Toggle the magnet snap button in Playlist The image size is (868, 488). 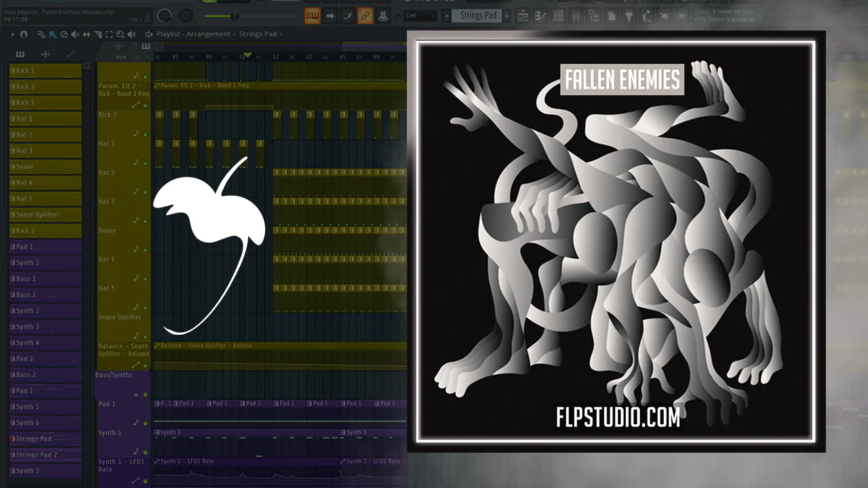(x=24, y=34)
